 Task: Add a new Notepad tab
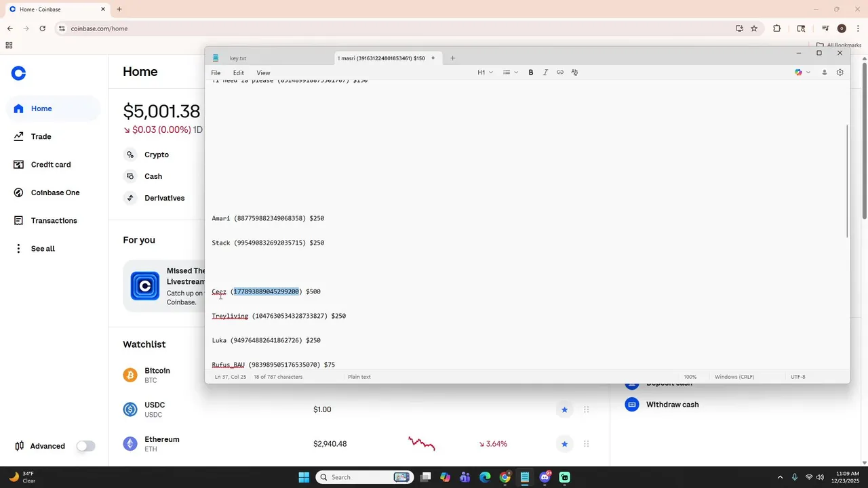coord(453,58)
